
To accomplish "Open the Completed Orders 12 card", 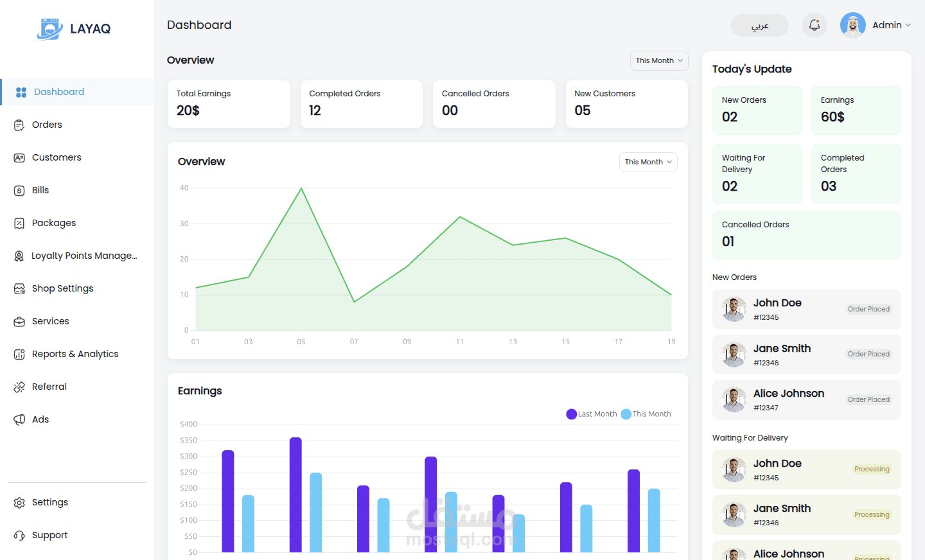I will click(x=362, y=104).
